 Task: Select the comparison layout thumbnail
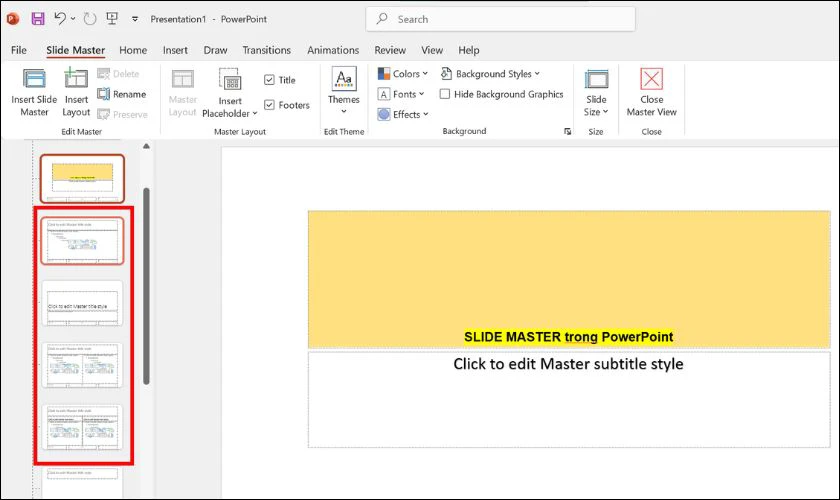point(82,427)
